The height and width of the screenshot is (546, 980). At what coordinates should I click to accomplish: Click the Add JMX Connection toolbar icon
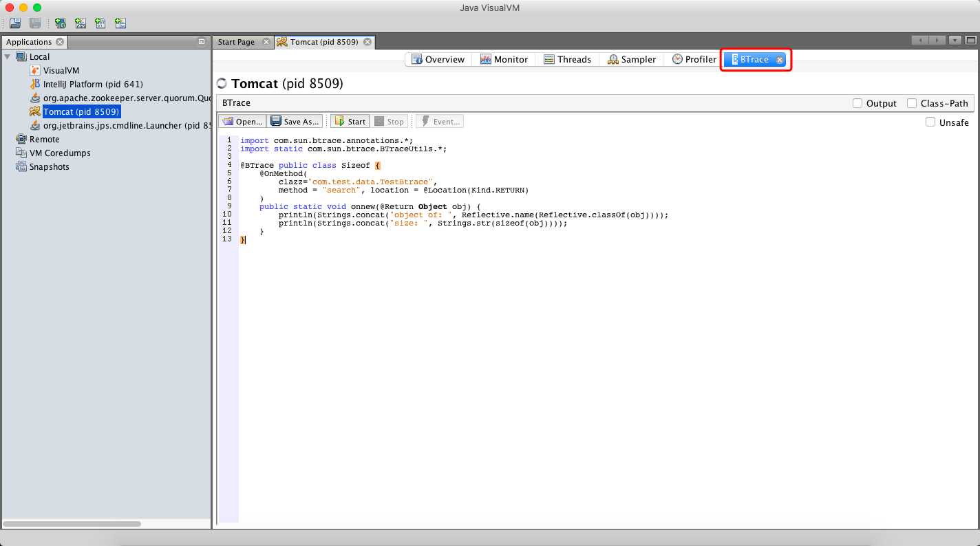tap(81, 23)
